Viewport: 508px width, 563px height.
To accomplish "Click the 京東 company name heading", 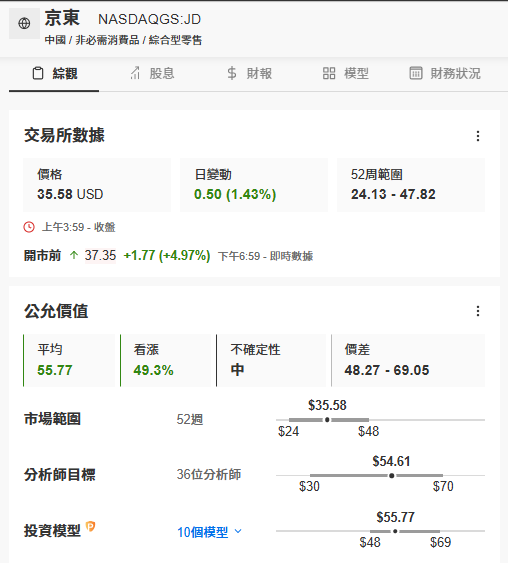I will pyautogui.click(x=62, y=18).
